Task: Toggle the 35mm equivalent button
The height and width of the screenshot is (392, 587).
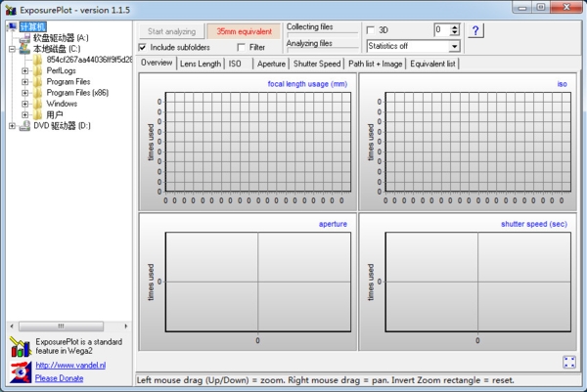Action: click(x=244, y=31)
